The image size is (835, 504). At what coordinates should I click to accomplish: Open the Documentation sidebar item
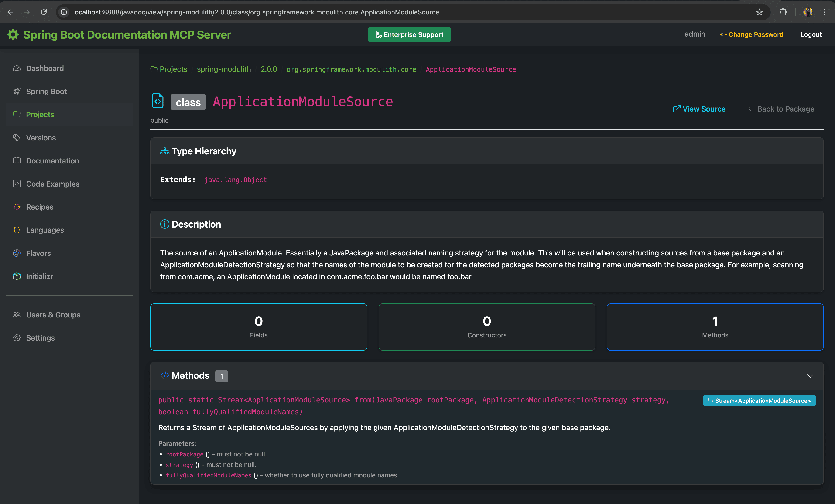[52, 161]
